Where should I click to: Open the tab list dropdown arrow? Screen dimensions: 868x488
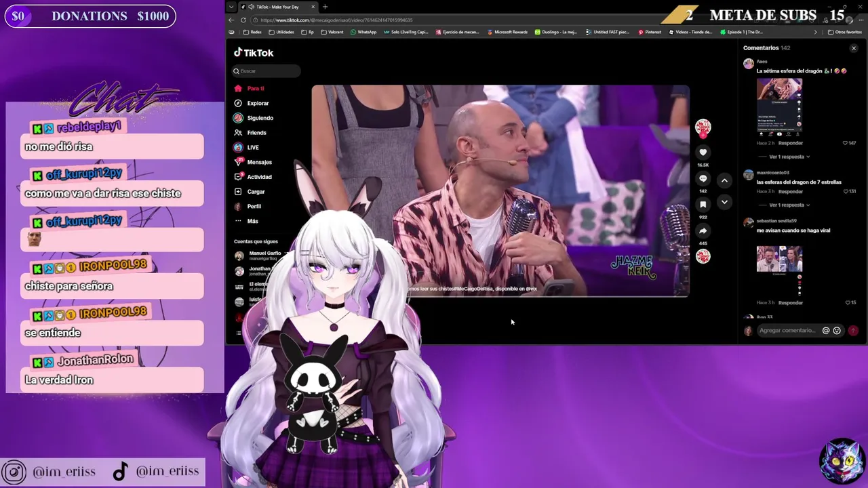click(x=231, y=7)
